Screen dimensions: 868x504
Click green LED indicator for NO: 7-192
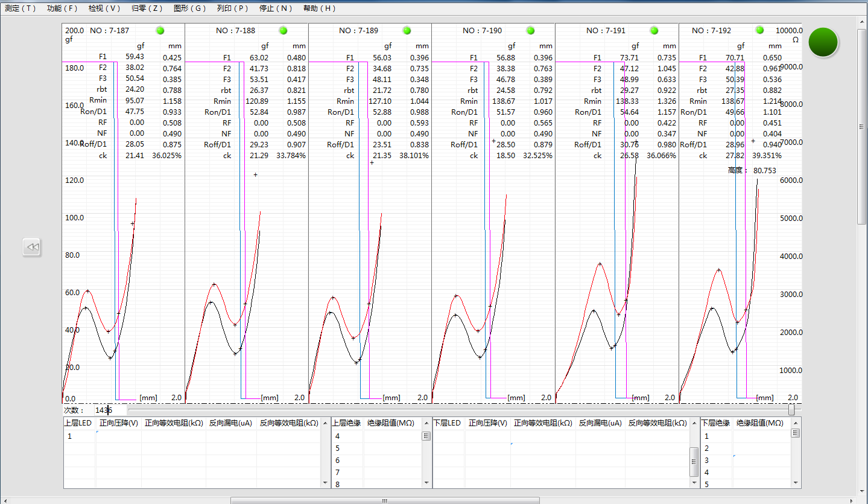click(x=759, y=30)
